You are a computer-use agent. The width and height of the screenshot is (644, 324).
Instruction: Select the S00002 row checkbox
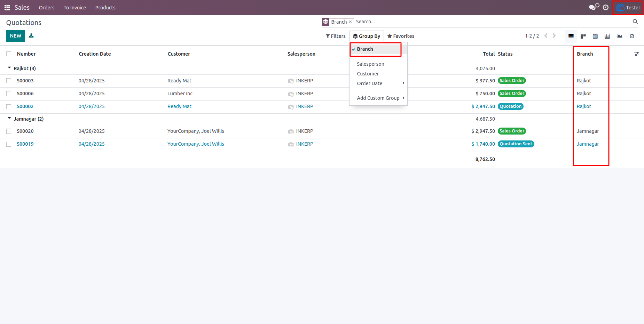[9, 106]
